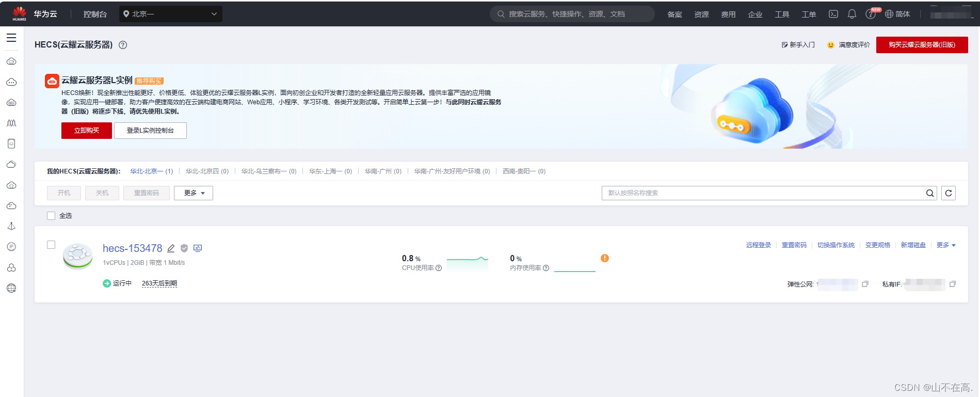
Task: Open the IP circle icon in sidebar
Action: 11,247
